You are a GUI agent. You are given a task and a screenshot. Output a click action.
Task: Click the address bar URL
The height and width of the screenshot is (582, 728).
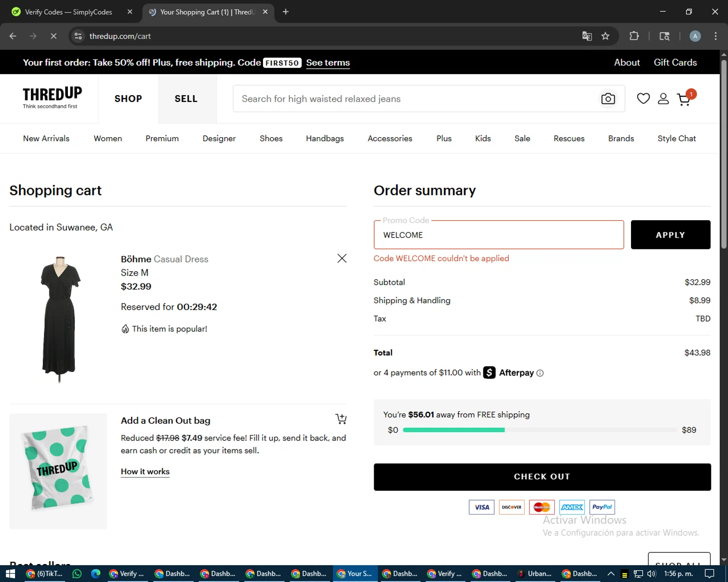(x=120, y=36)
